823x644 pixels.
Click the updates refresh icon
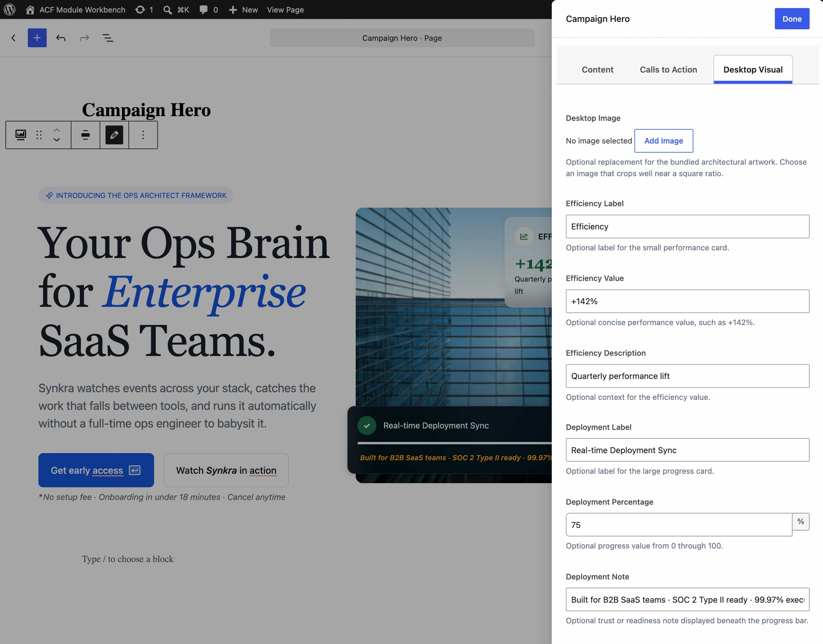click(140, 9)
